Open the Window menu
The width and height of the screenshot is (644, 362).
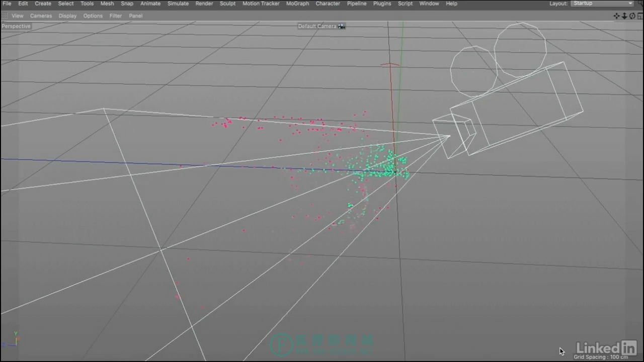tap(429, 4)
